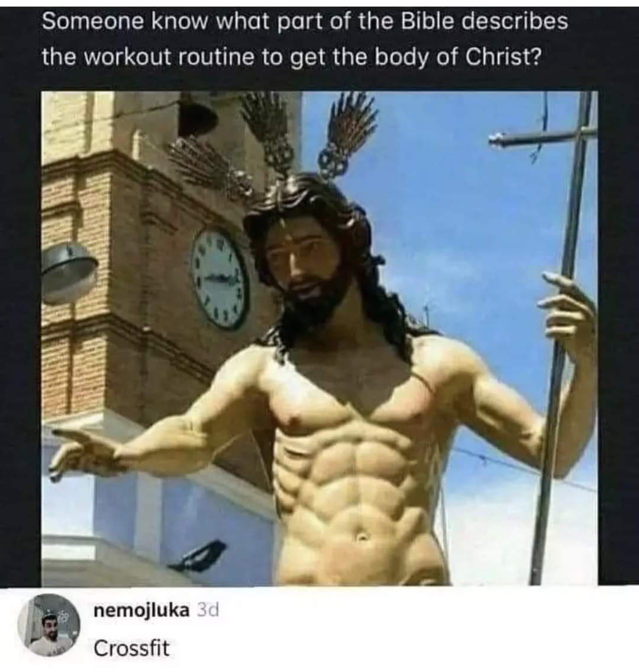Click the statue's outstretched pointing hand
This screenshot has height=672, width=639.
[82, 454]
